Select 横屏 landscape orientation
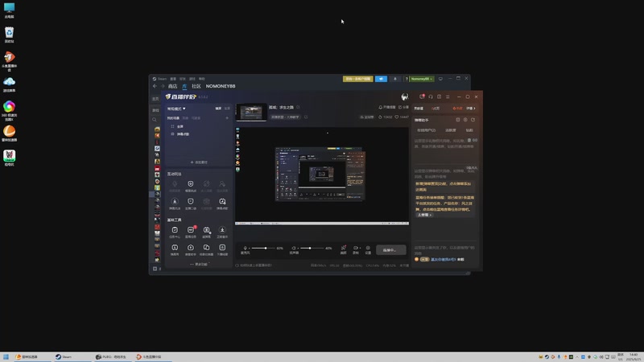The image size is (644, 362). 218,109
